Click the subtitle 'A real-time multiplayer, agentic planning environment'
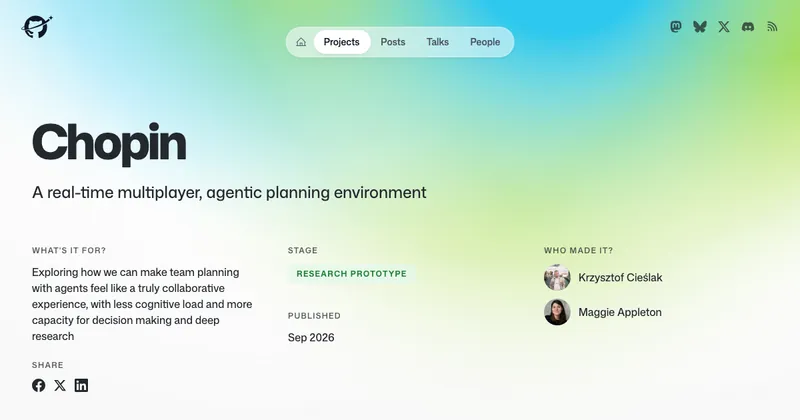 pos(229,192)
